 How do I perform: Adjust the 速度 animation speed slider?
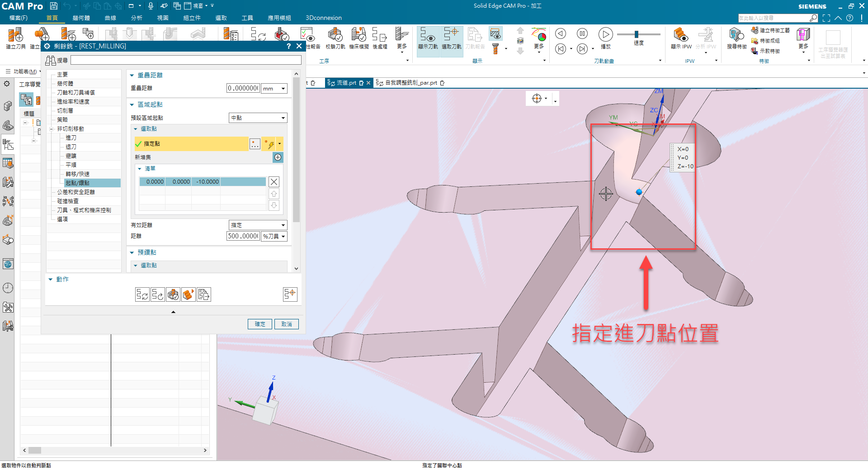coord(637,34)
